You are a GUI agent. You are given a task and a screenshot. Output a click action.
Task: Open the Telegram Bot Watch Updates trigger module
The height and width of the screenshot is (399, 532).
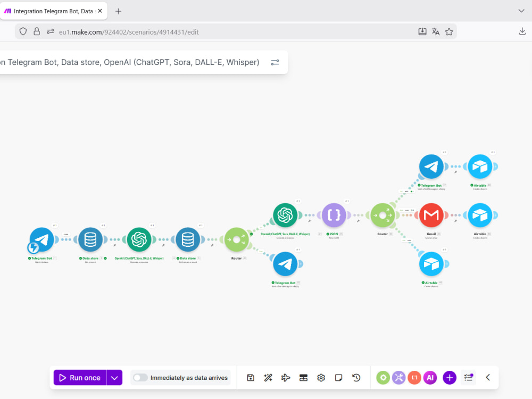[x=42, y=239]
